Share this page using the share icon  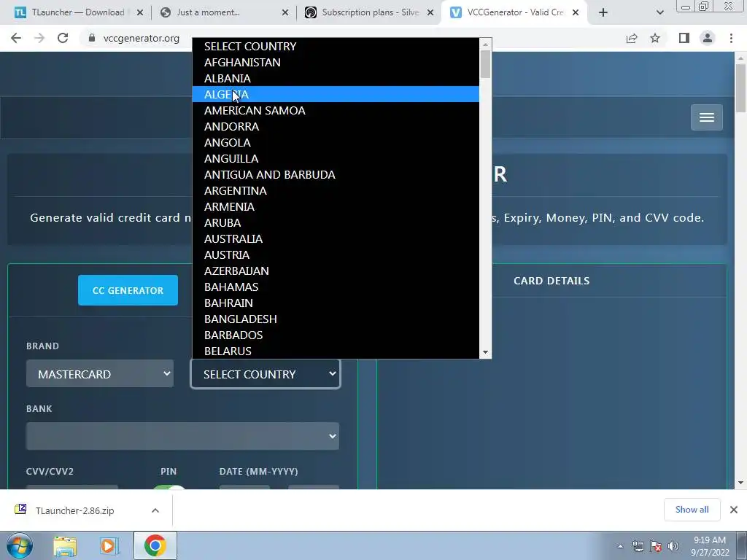click(x=632, y=38)
